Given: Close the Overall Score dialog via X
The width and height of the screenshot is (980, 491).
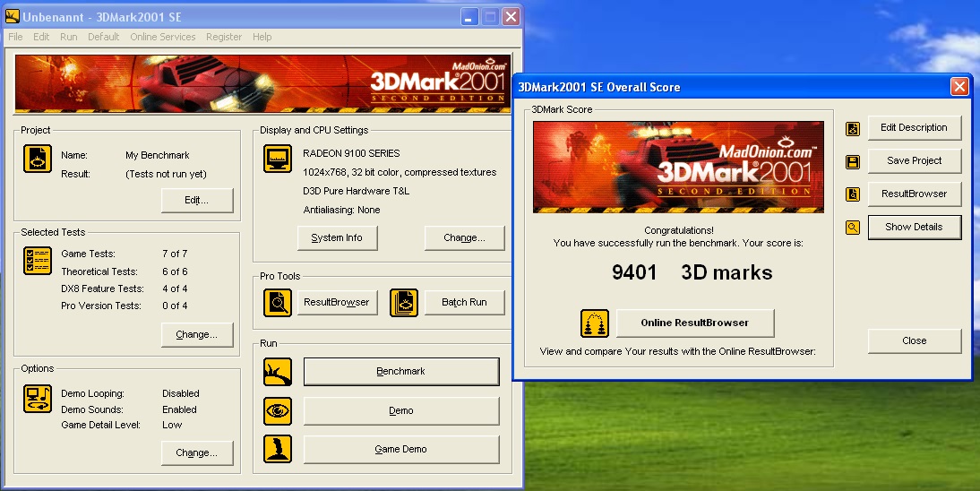Looking at the screenshot, I should click(959, 86).
